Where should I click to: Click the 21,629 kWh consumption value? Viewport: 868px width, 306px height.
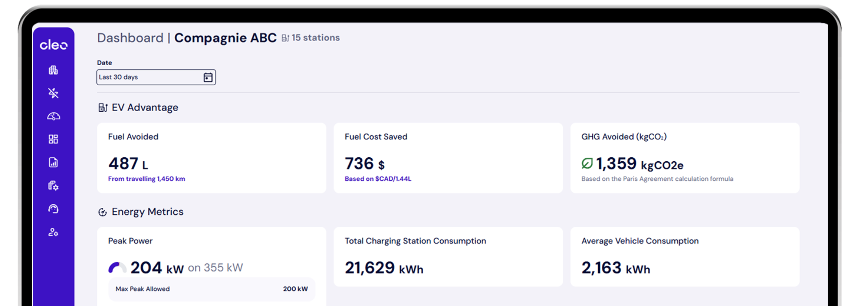(384, 268)
